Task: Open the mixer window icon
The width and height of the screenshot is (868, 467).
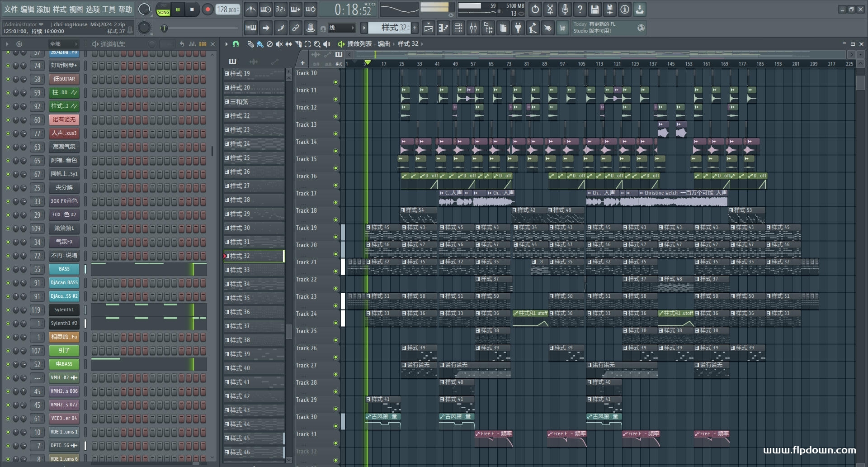Action: pyautogui.click(x=473, y=28)
